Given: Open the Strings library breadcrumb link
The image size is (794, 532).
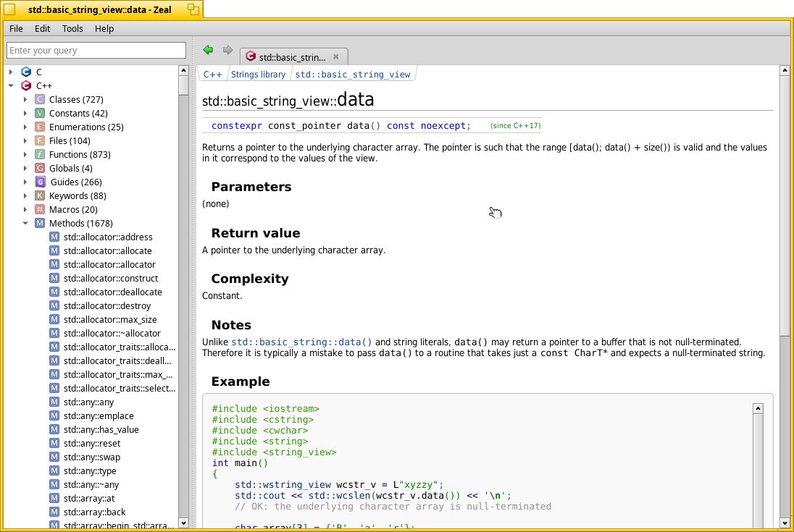Looking at the screenshot, I should click(258, 75).
